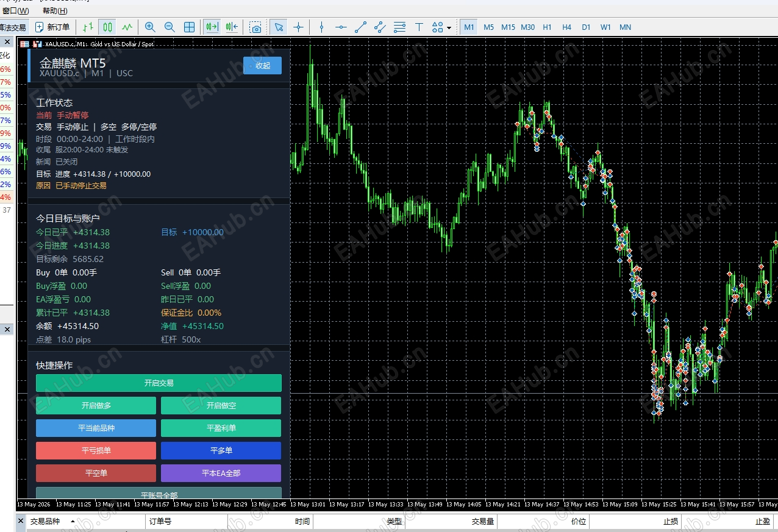Take a chart screenshot with camera icon
The height and width of the screenshot is (532, 778).
pyautogui.click(x=256, y=27)
